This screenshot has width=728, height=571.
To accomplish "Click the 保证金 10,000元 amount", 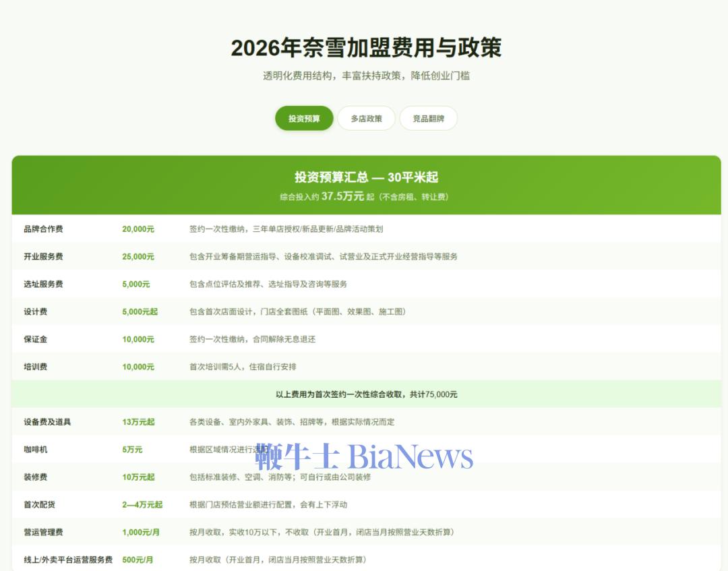I will point(138,339).
